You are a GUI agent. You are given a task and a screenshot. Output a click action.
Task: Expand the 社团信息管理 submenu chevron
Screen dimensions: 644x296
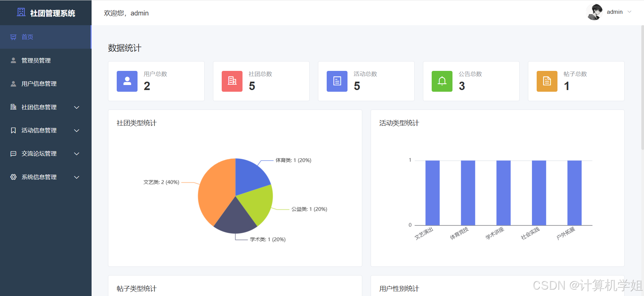coord(76,108)
